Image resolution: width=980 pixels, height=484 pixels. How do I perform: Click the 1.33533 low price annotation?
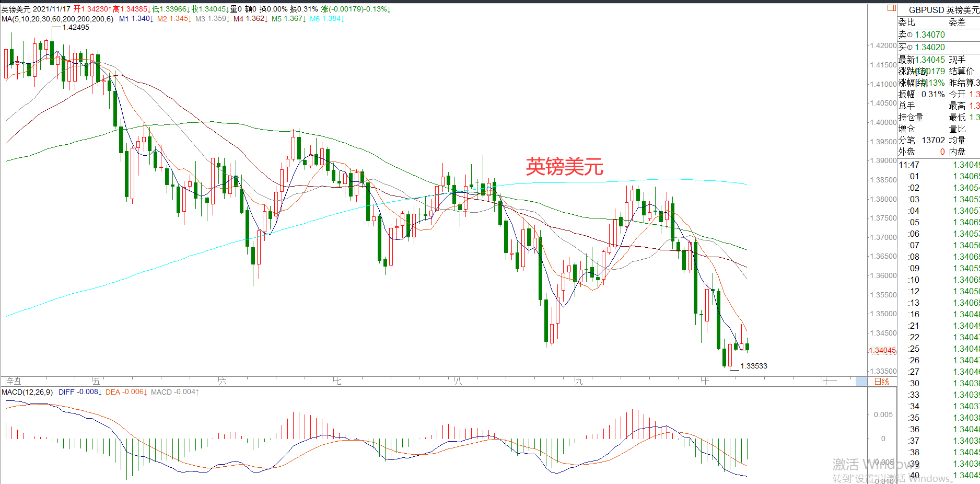tap(754, 366)
